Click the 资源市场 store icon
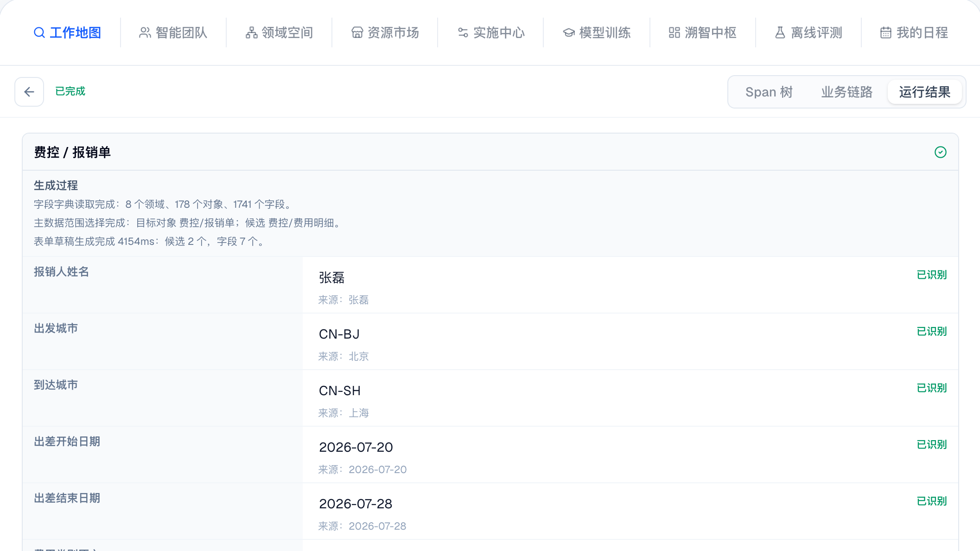This screenshot has height=551, width=980. (x=357, y=32)
